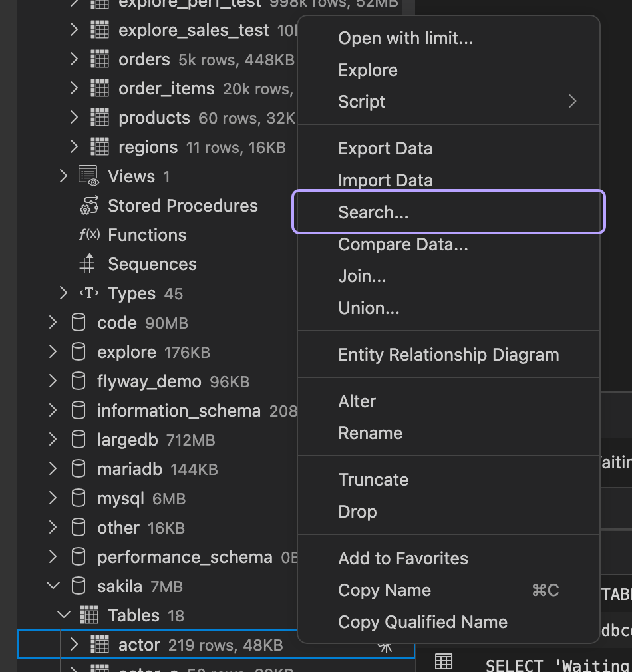Click the mysql database icon
632x672 pixels.
tap(78, 498)
